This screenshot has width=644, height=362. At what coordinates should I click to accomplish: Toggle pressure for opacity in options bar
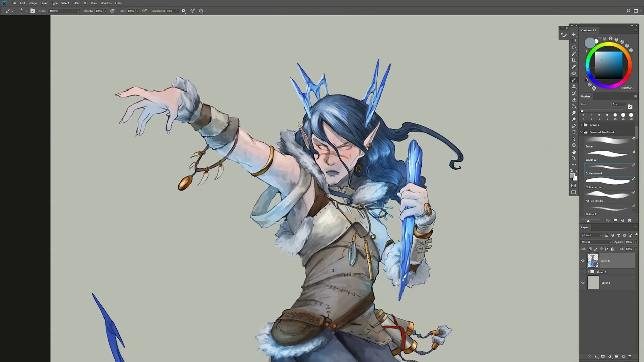[112, 11]
